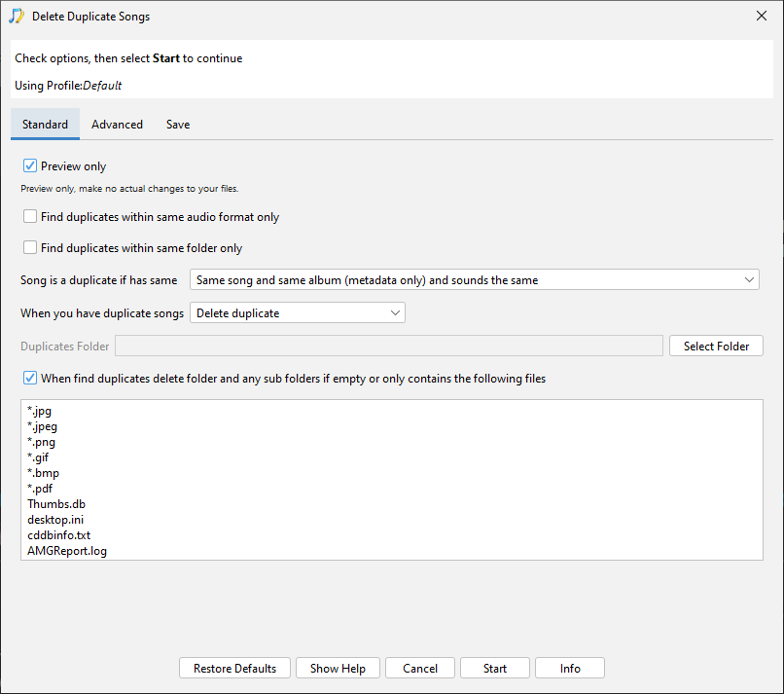The height and width of the screenshot is (694, 784).
Task: Click the Duplicates Folder input field
Action: pos(389,346)
